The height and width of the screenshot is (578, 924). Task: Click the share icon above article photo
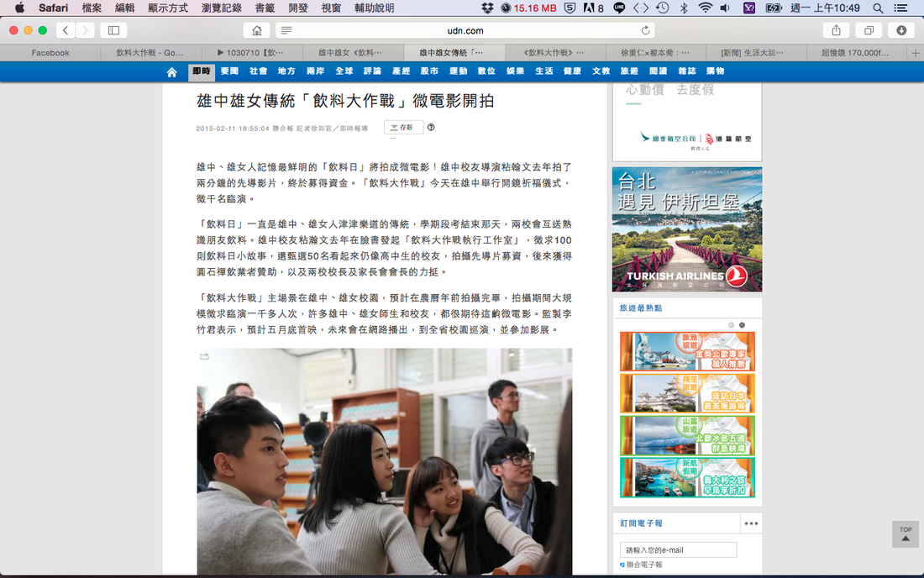click(204, 356)
